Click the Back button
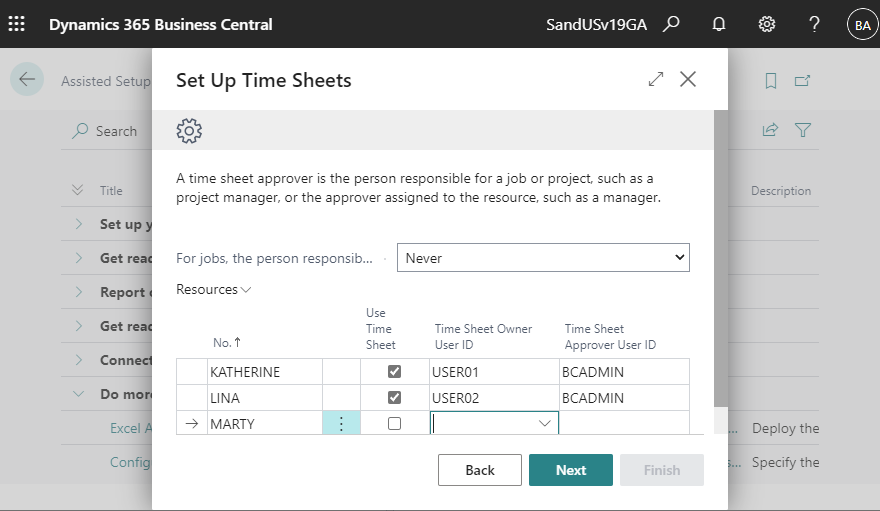Viewport: 880px width, 511px height. tap(480, 470)
